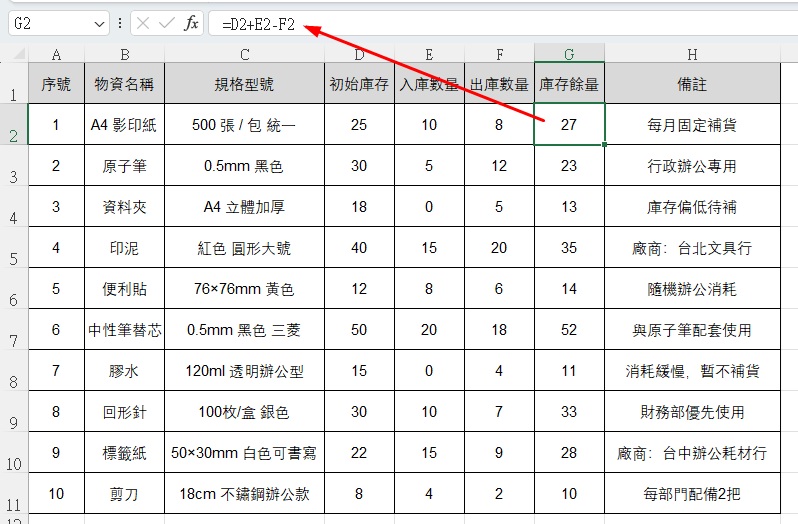Click the Cancel X icon in formula bar
Image resolution: width=798 pixels, height=524 pixels.
point(143,23)
